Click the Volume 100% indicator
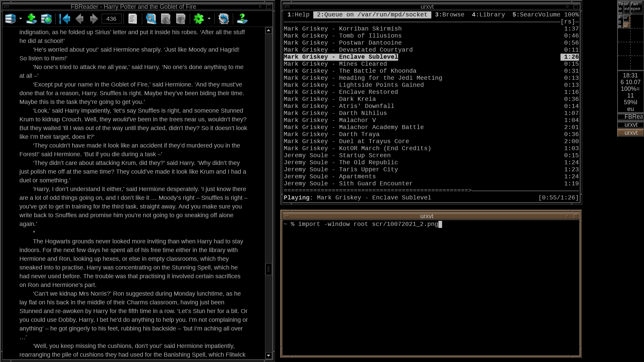644x362 pixels. point(558,15)
